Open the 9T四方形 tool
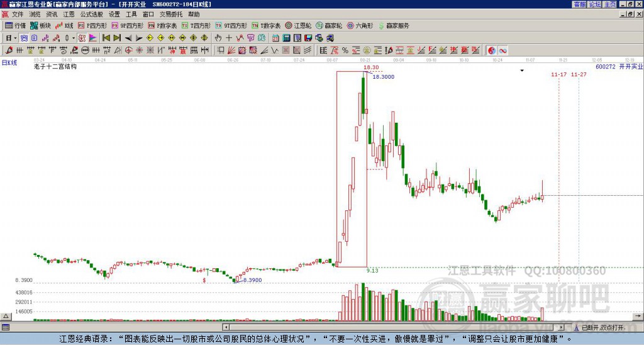This screenshot has height=345, width=644. coord(231,25)
